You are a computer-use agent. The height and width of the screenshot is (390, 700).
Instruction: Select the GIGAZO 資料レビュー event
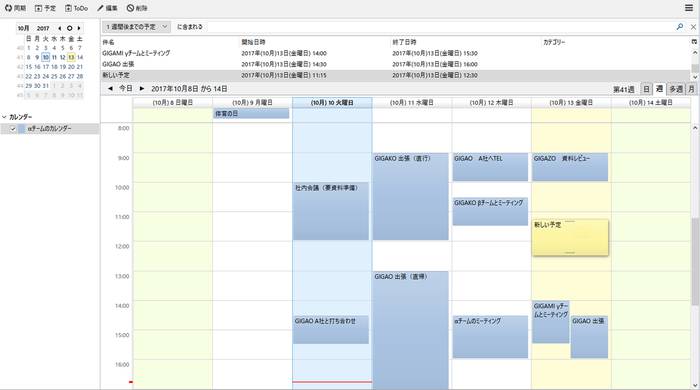coord(570,167)
